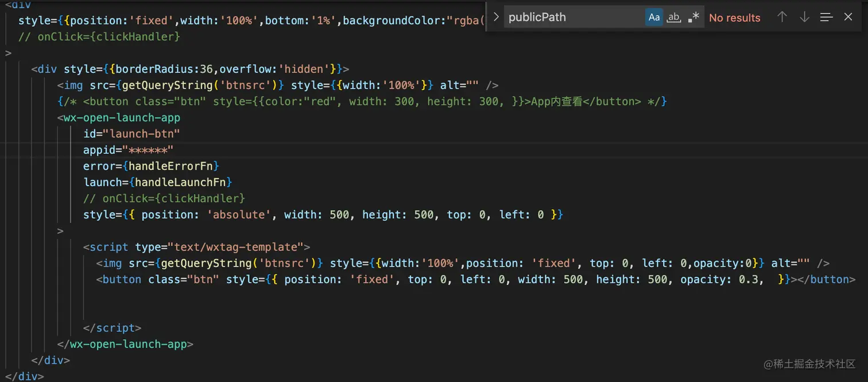The image size is (868, 382).
Task: Click the top-level // onClick={clickHandler} comment
Action: pos(99,37)
